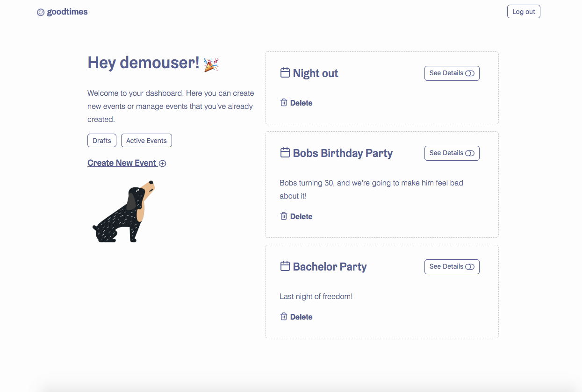The width and height of the screenshot is (582, 392).
Task: Click the party popper emoji in greeting
Action: [x=211, y=64]
